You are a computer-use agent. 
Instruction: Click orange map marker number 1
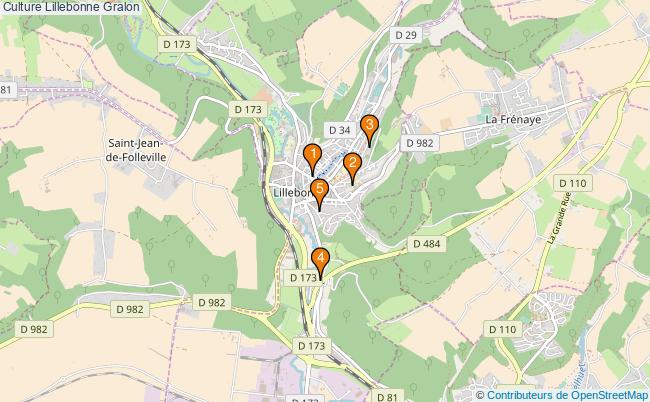pos(313,160)
